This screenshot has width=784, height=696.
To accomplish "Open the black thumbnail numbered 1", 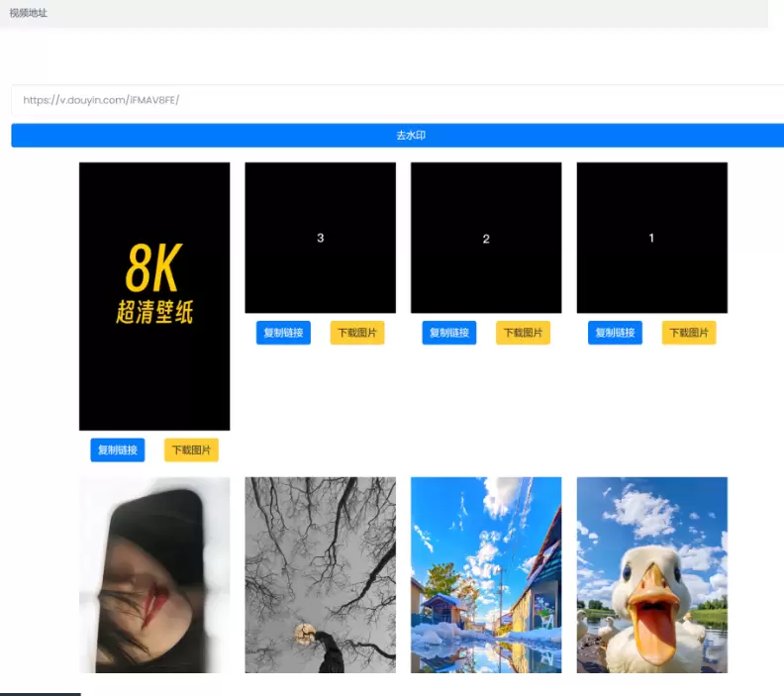I will 652,238.
